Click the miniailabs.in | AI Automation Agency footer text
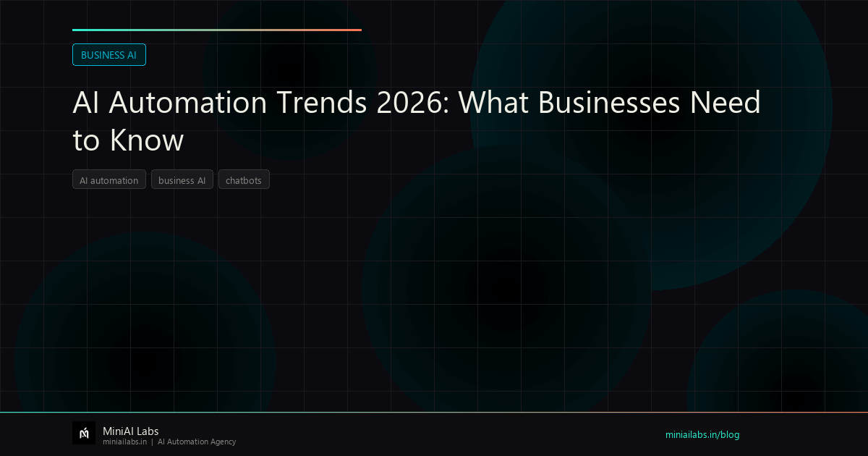The height and width of the screenshot is (456, 868). (x=169, y=442)
